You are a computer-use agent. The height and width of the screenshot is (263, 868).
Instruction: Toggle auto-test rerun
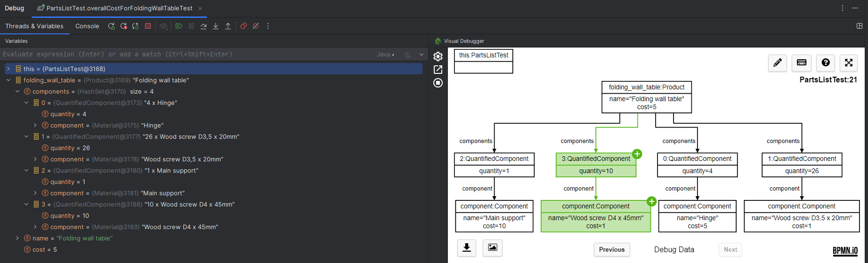tap(136, 26)
